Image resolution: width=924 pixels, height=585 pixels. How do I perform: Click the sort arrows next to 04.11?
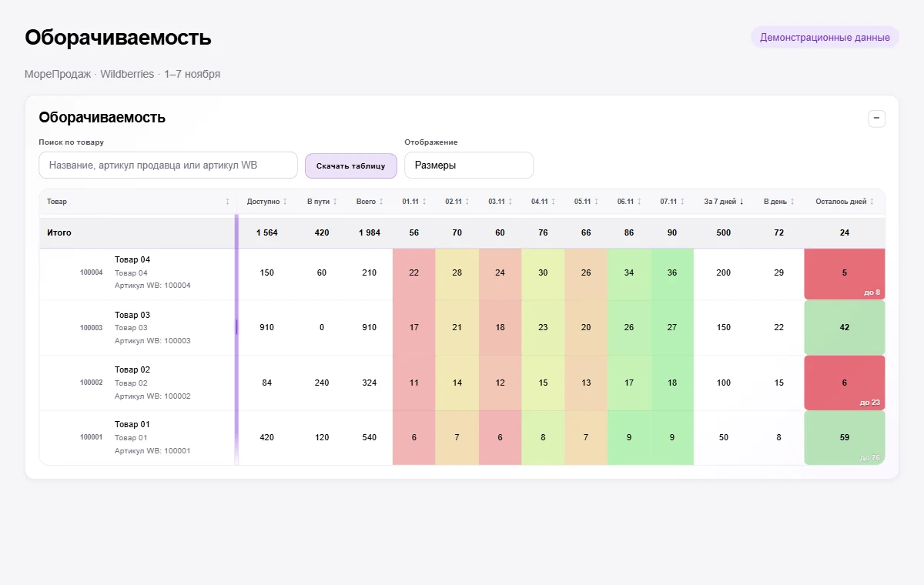pyautogui.click(x=554, y=202)
